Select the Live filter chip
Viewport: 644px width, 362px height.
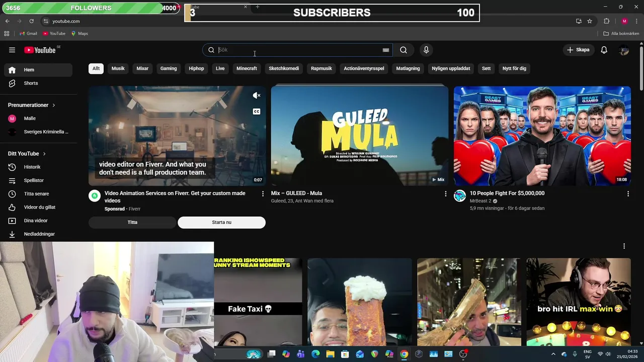click(220, 68)
